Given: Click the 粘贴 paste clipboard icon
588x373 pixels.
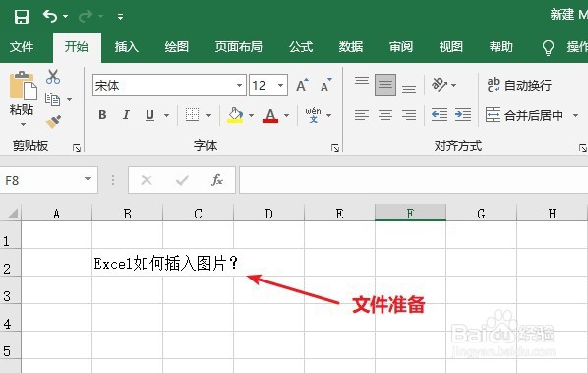Looking at the screenshot, I should (x=23, y=86).
